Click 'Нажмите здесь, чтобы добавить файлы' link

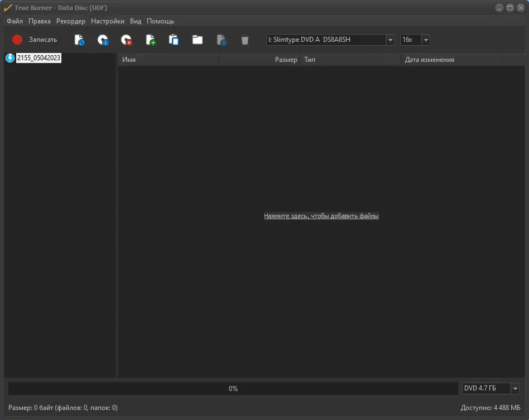click(x=321, y=216)
